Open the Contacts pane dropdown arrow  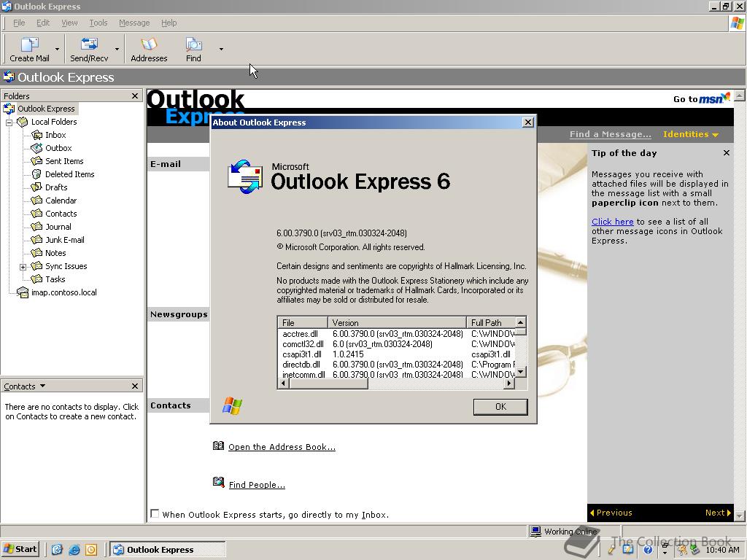click(42, 386)
